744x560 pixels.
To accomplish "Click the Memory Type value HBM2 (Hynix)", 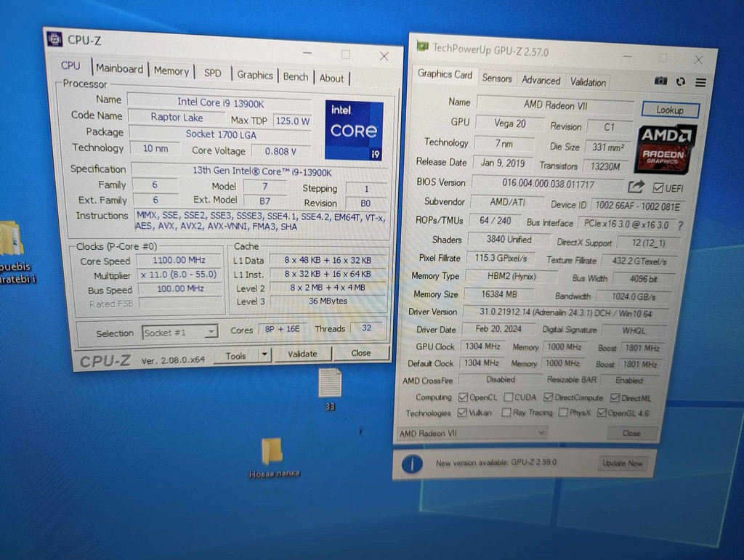I will click(x=511, y=276).
